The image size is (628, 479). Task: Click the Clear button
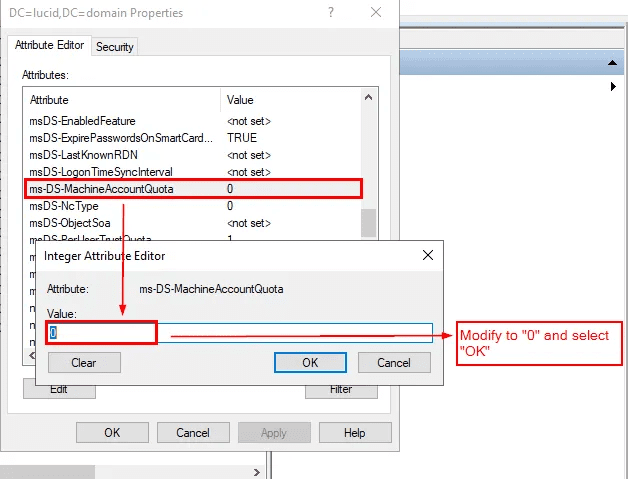[84, 363]
